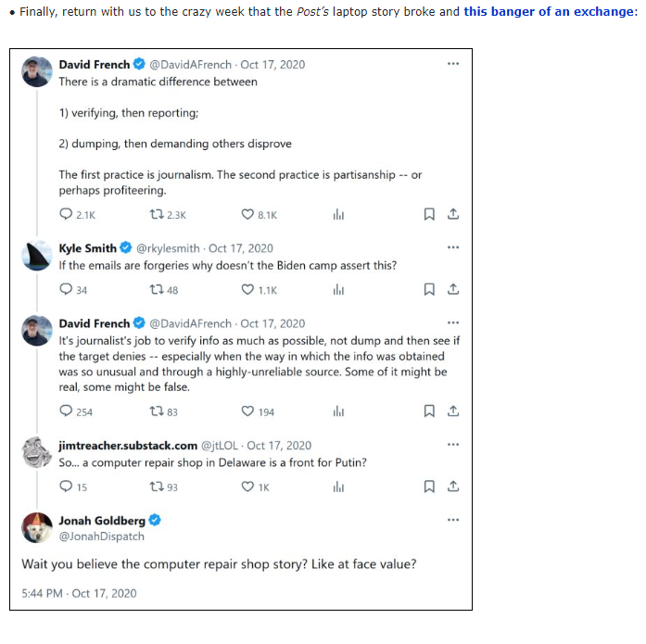Bookmark the jimtreacher tweet
Screen dimensions: 646x644
[x=429, y=486]
